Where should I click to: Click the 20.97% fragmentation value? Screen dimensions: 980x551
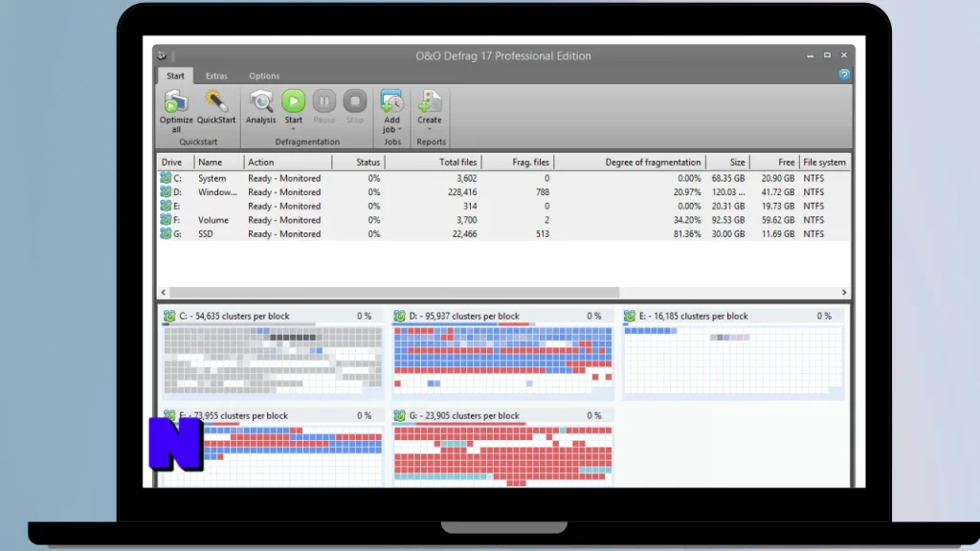(x=687, y=191)
